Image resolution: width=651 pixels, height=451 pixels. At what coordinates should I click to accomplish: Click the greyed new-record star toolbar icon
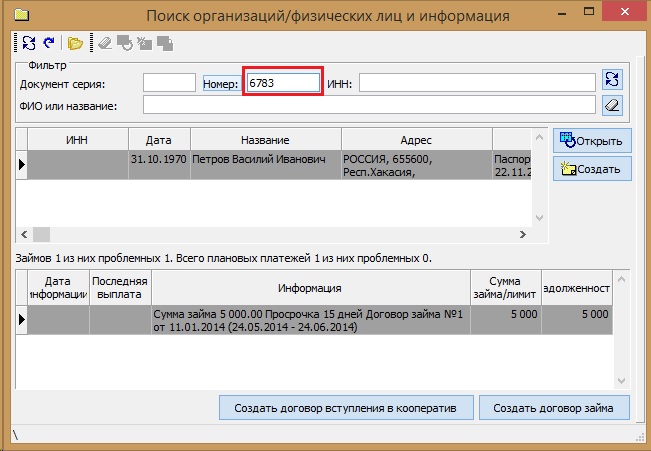pyautogui.click(x=144, y=43)
